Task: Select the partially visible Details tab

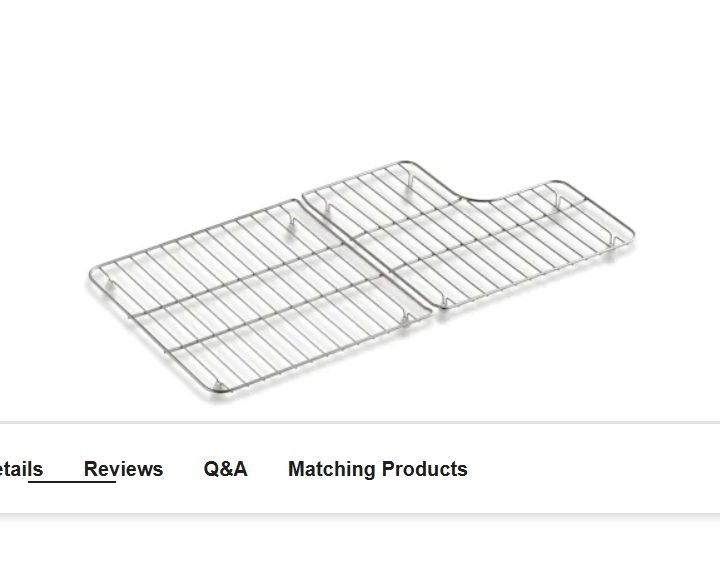Action: (21, 469)
